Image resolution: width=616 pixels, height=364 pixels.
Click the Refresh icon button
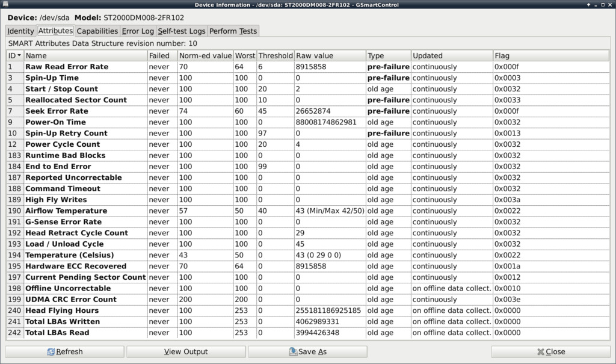[51, 352]
